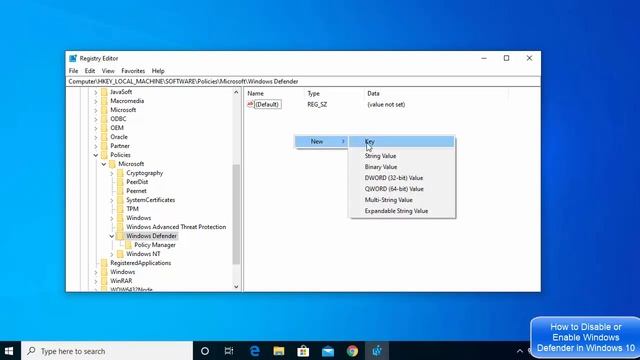Select the Partner folder icon

[x=104, y=146]
